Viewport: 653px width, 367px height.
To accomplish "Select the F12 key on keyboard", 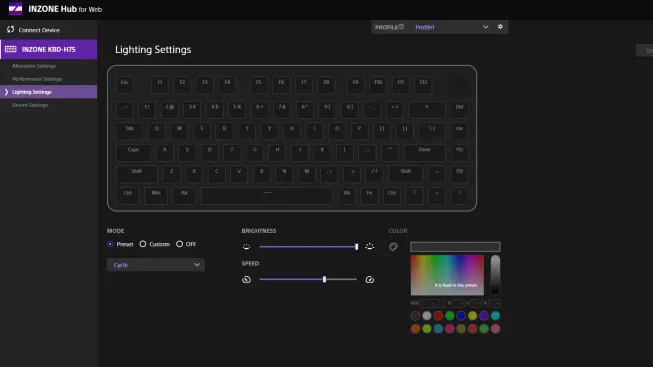I will 423,84.
